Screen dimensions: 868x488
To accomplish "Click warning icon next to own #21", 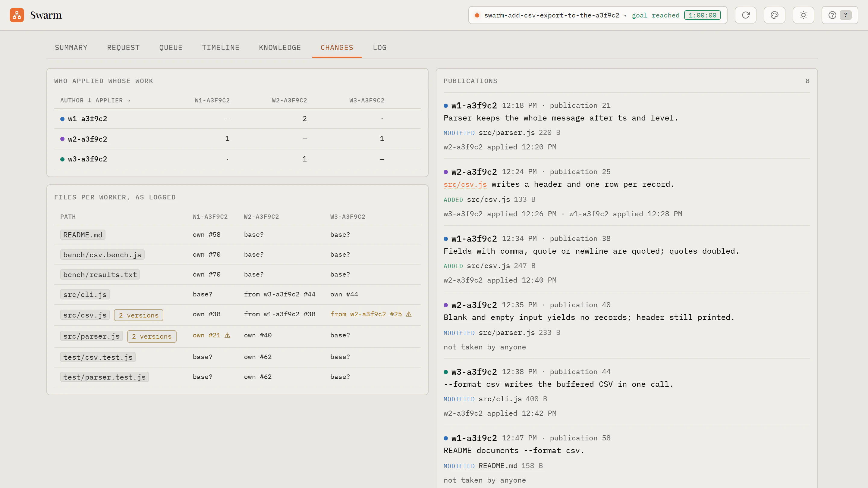I will [228, 335].
